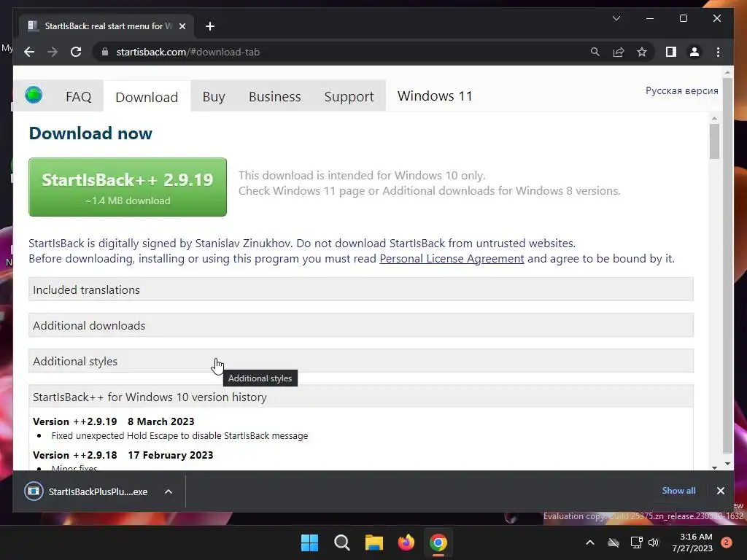Click Show all downloads

pyautogui.click(x=678, y=491)
